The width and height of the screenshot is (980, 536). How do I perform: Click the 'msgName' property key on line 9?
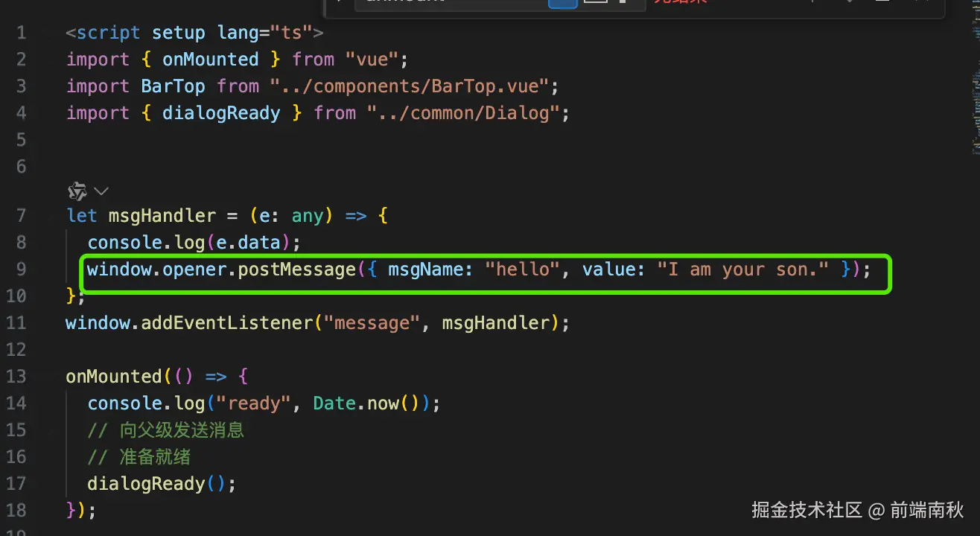point(426,269)
